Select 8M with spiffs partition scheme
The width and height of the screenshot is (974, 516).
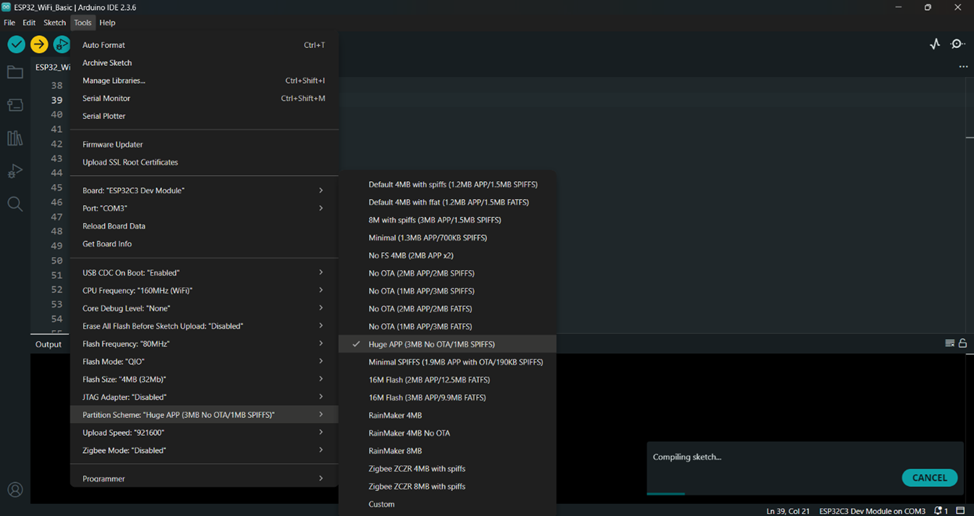(447, 220)
